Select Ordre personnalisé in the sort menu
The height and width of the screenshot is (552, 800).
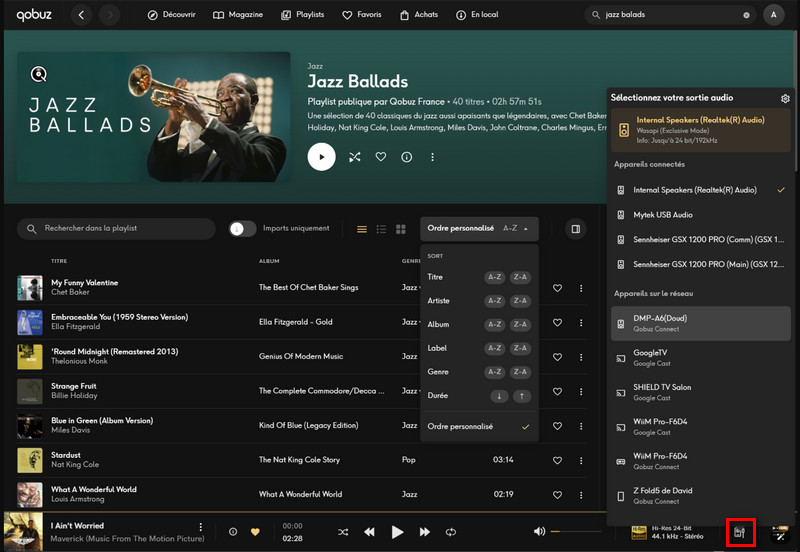click(479, 426)
